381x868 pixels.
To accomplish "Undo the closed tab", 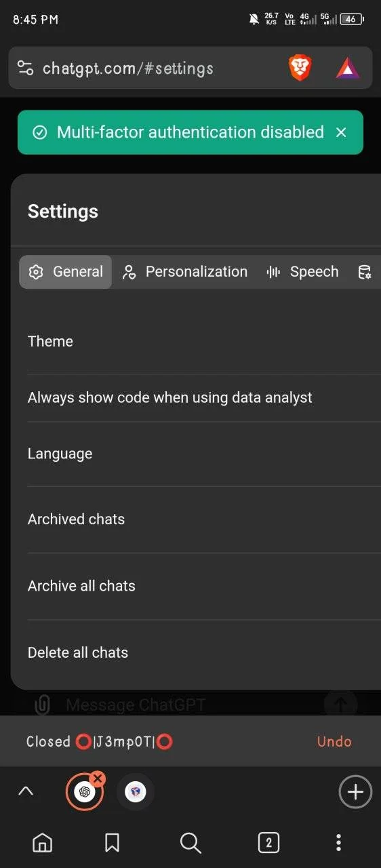I will pyautogui.click(x=334, y=741).
